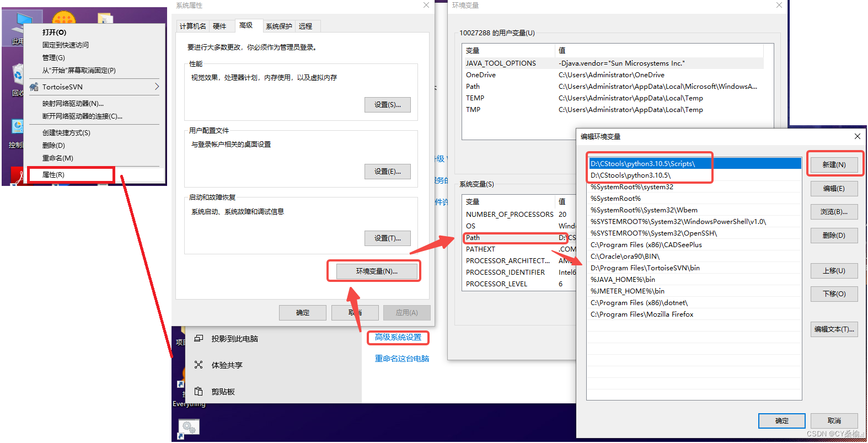Click the 编辑文本(T)... button
868x443 pixels.
[x=834, y=329]
